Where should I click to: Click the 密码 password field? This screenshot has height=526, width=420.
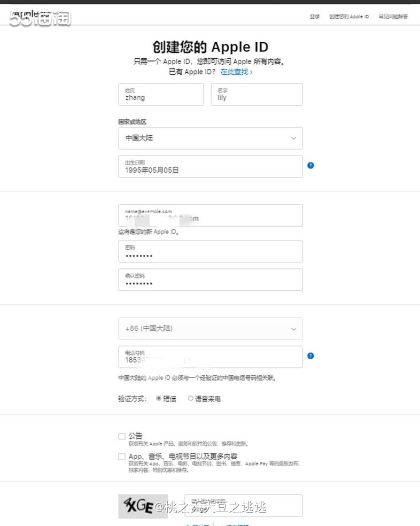click(x=211, y=252)
